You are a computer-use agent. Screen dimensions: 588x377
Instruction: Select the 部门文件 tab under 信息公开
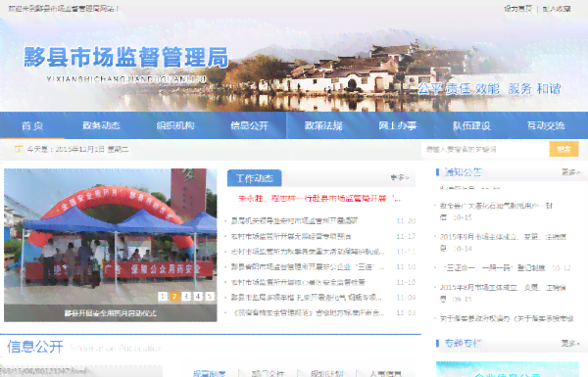click(268, 373)
